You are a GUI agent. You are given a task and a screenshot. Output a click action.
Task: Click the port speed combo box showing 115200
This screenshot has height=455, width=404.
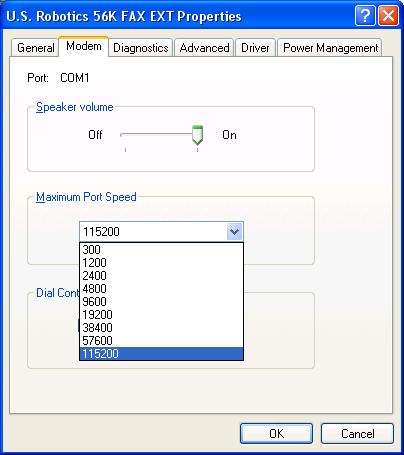[x=161, y=231]
